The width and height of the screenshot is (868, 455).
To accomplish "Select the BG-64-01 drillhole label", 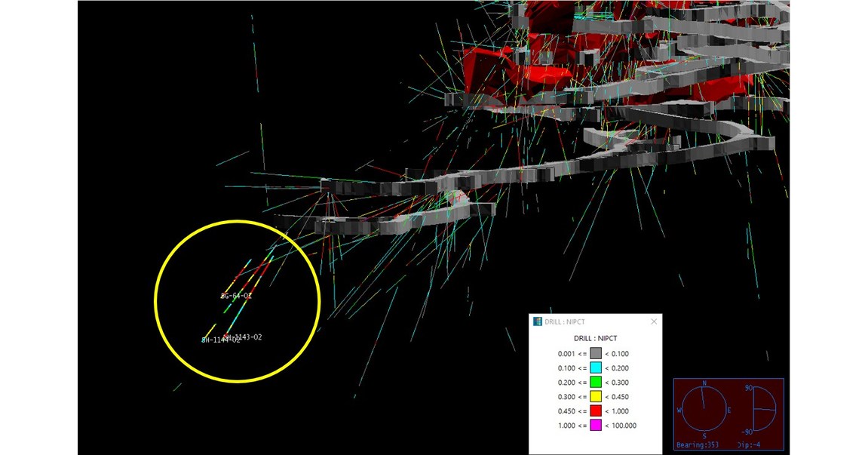I will [x=236, y=296].
